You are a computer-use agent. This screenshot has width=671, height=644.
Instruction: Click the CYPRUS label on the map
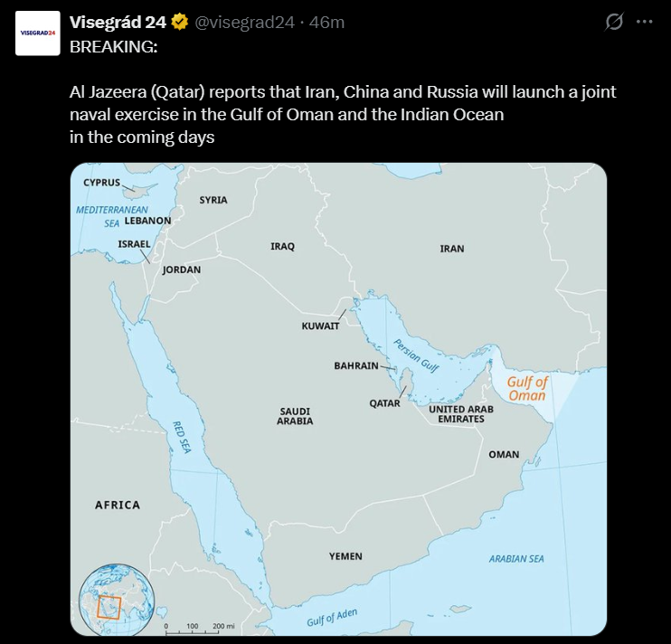point(101,182)
